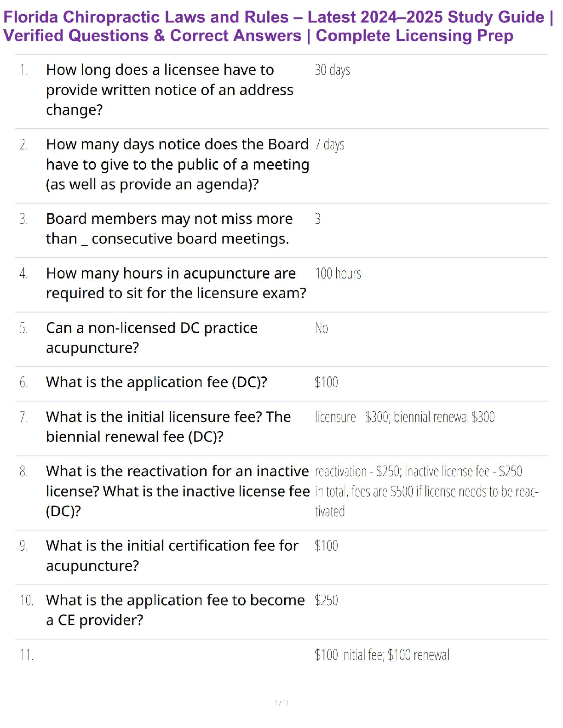
Task: Click the "$100 initial fee; $100 renewal" answer
Action: tap(382, 655)
